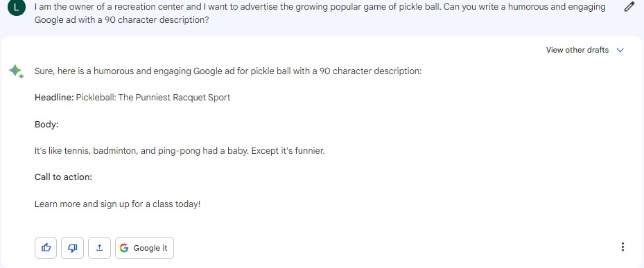Viewport: 644px width, 268px height.
Task: Give the response a thumbs up
Action: point(46,248)
